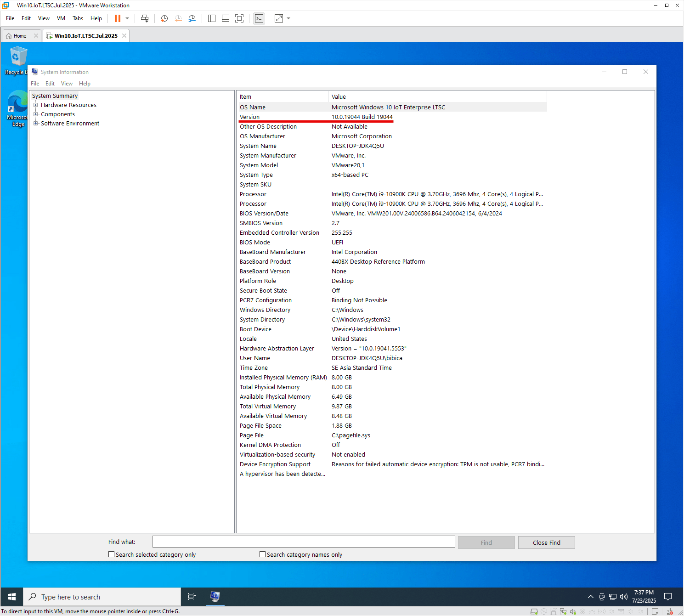The image size is (684, 616).
Task: Click the Find button
Action: 486,543
